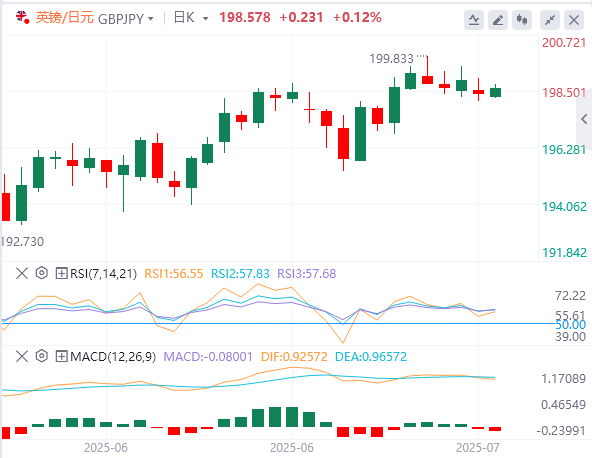
Task: Click the 2025-07 date axis label
Action: point(478,448)
